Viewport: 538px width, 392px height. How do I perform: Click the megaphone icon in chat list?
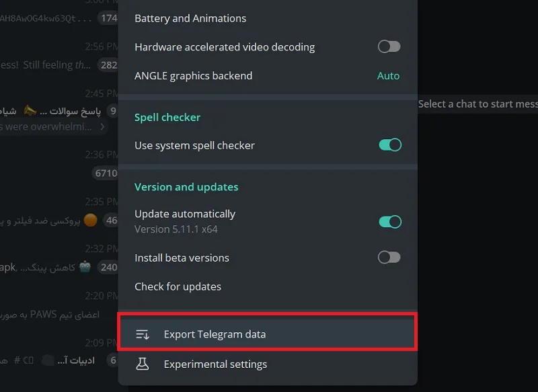30,110
